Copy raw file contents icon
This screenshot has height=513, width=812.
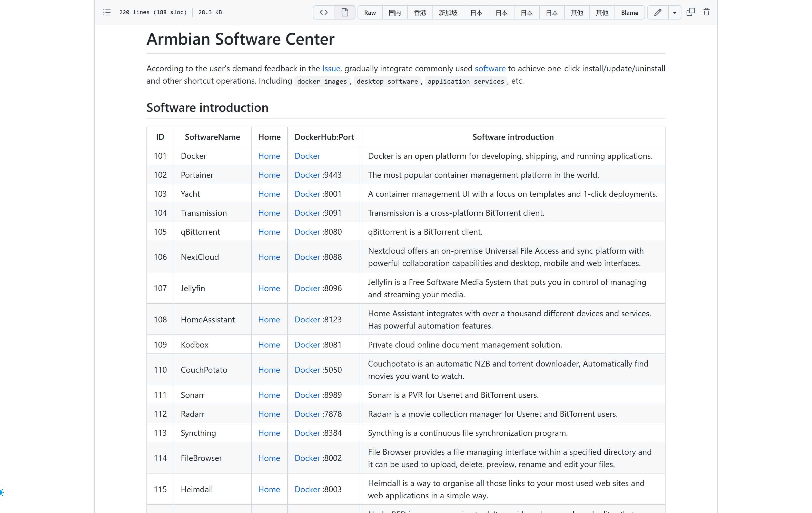pyautogui.click(x=690, y=12)
